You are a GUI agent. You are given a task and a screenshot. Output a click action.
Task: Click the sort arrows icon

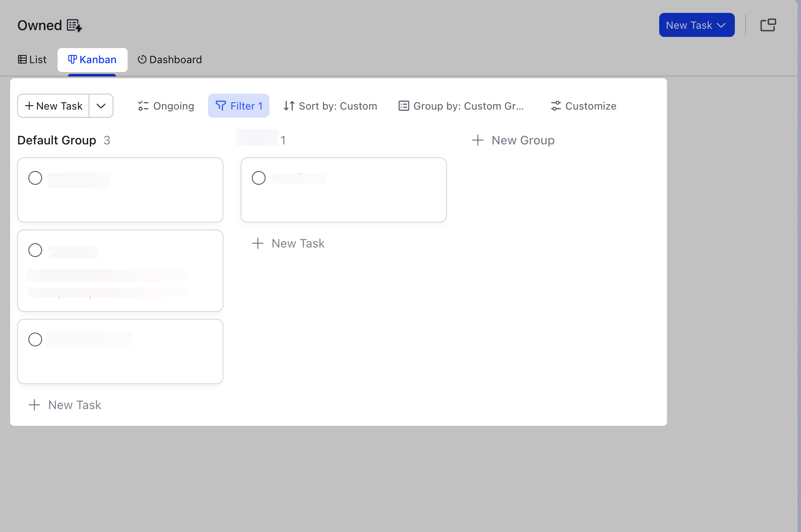[289, 106]
